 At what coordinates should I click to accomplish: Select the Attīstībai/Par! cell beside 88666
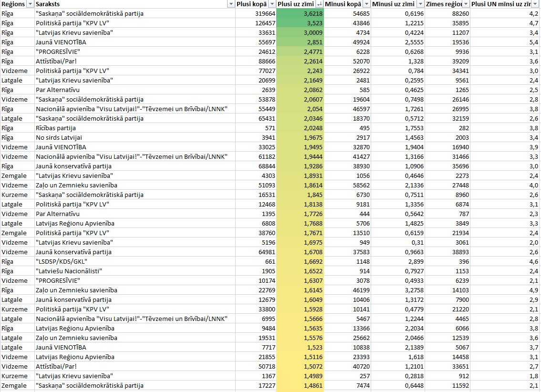pos(135,62)
